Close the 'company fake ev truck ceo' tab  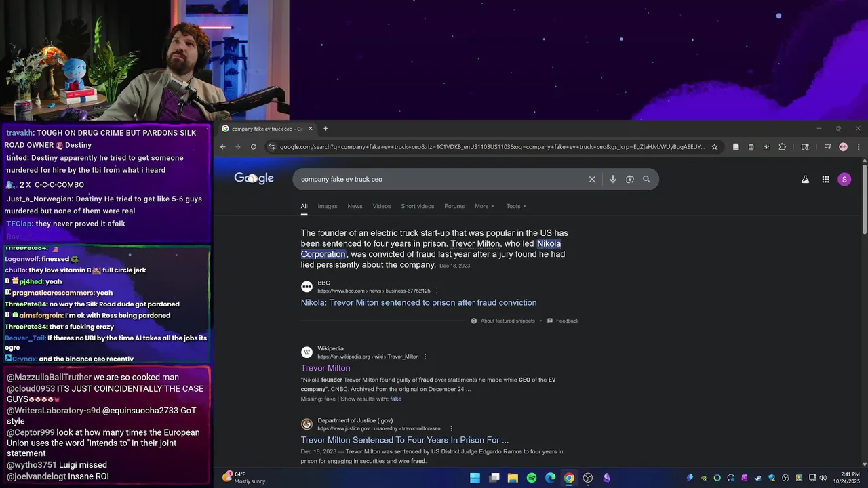pos(311,129)
